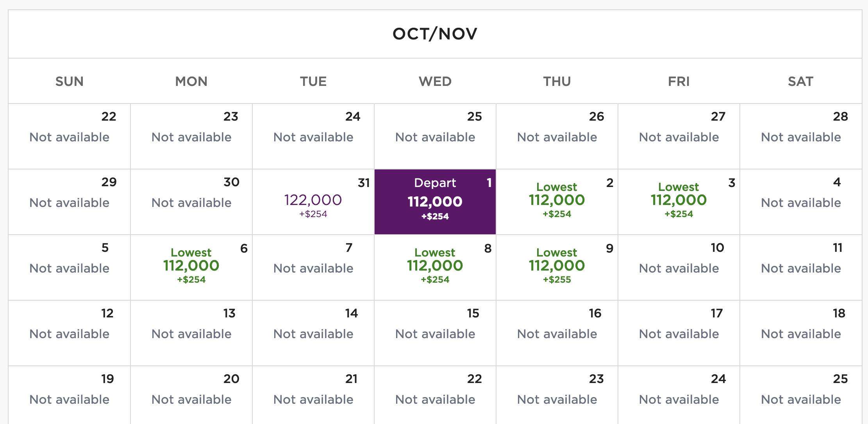Click the unavailable November 4 cell
Screen dimensions: 868x424
[801, 202]
